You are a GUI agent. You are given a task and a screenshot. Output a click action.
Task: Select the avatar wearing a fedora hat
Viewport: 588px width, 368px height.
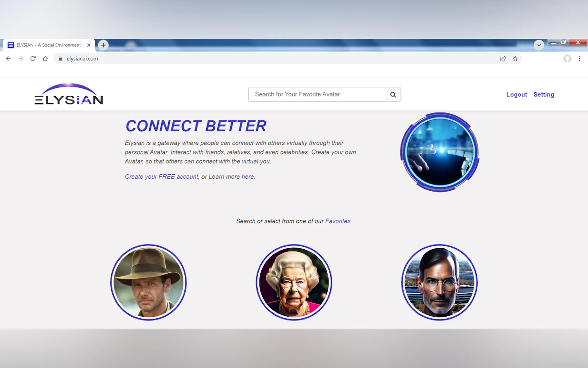coord(149,282)
